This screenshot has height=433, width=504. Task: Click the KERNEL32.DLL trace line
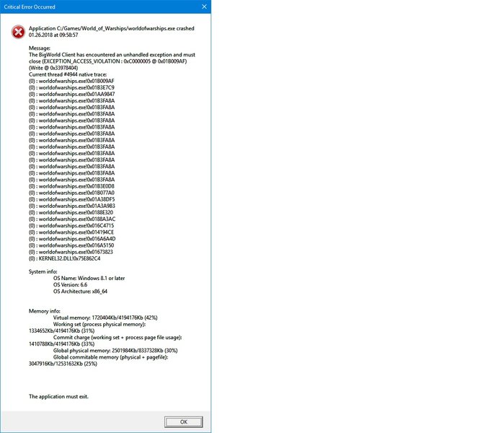coord(64,258)
